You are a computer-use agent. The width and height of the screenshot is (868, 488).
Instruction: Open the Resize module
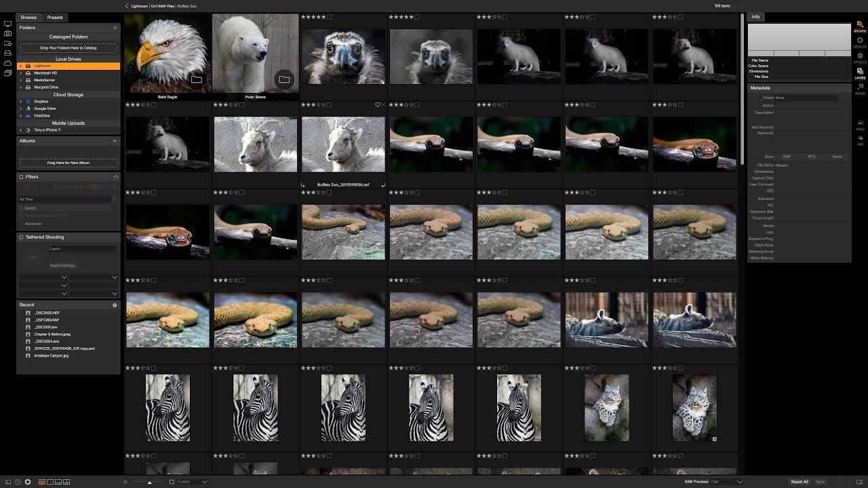click(x=860, y=88)
